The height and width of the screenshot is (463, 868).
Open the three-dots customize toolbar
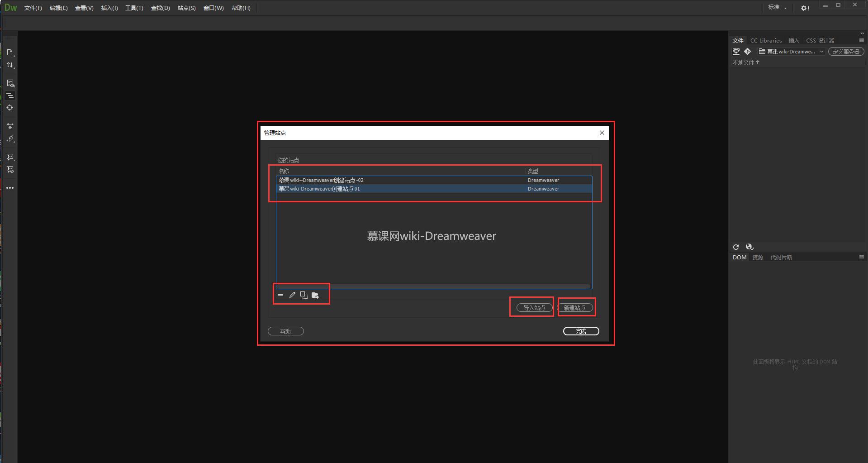10,188
